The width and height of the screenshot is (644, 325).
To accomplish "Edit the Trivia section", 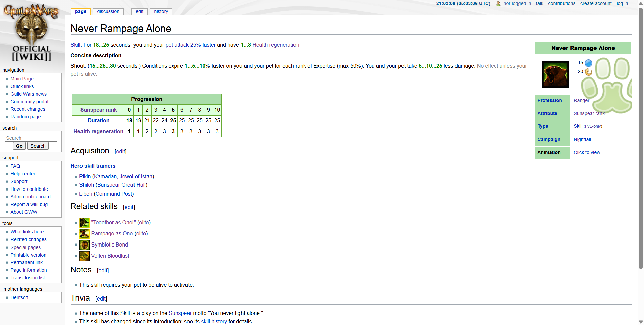I will (x=101, y=299).
